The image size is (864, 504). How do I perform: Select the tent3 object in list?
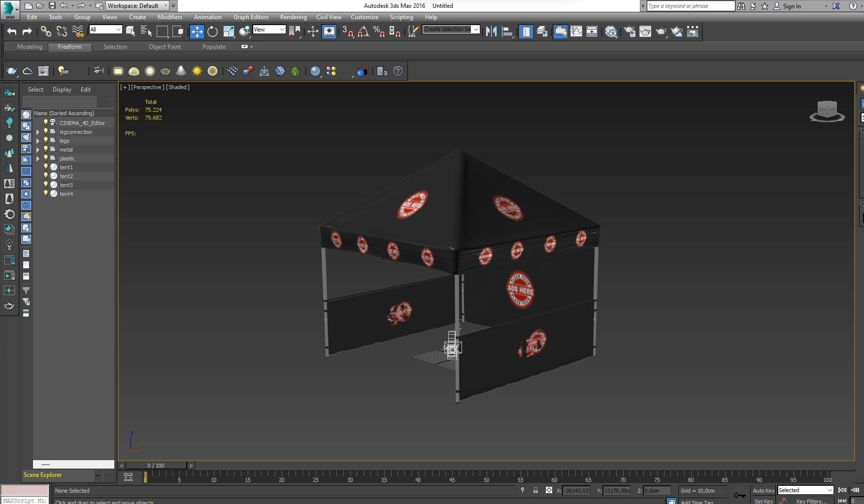click(x=66, y=185)
